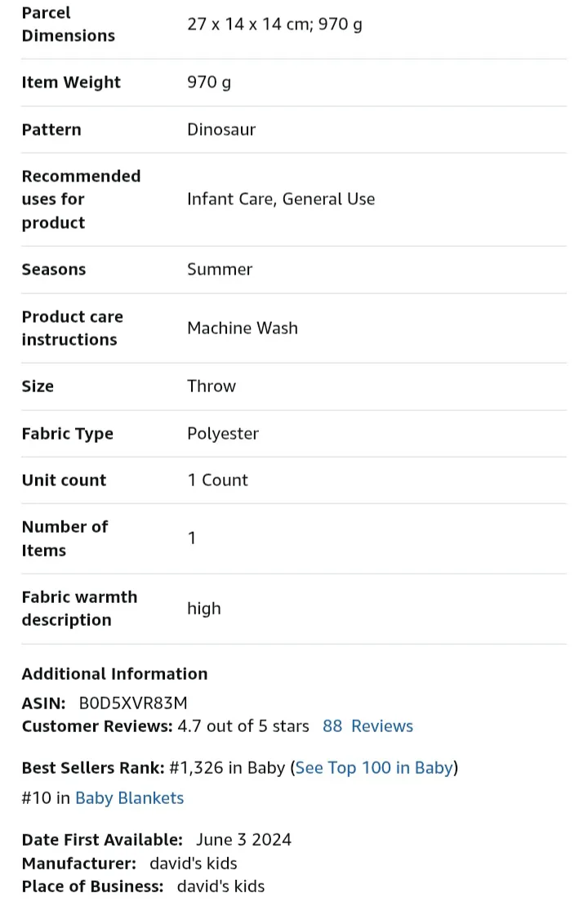Click the Best Sellers Rank label

point(93,768)
